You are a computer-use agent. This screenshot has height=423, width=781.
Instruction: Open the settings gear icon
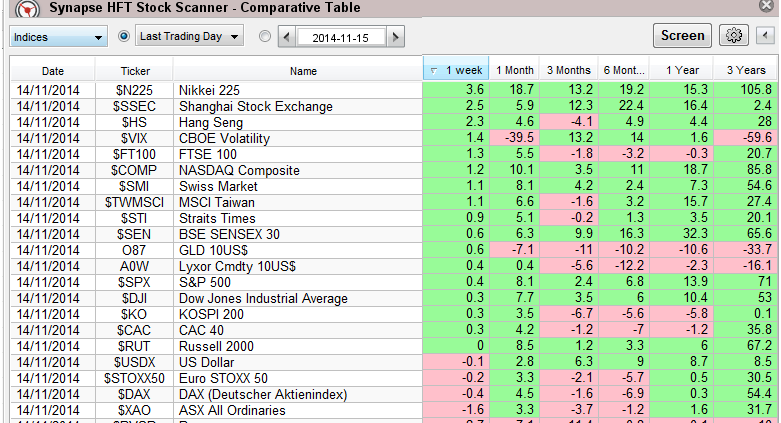(733, 36)
